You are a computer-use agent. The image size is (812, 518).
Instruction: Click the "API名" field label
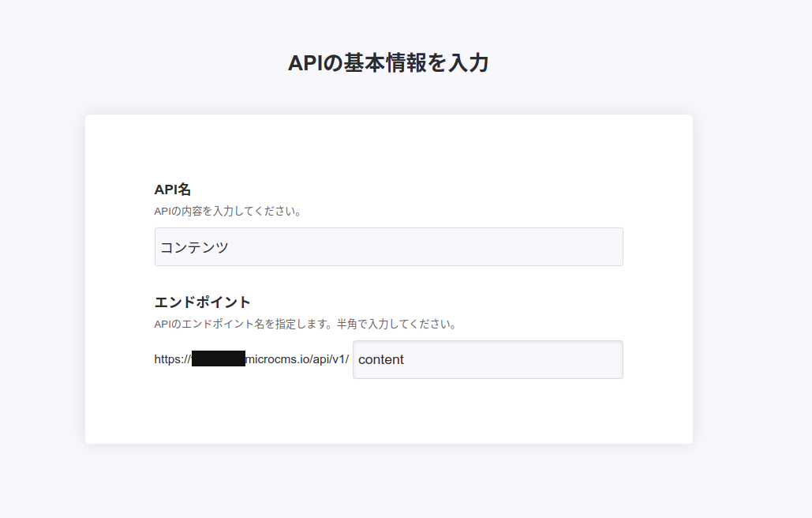(173, 190)
